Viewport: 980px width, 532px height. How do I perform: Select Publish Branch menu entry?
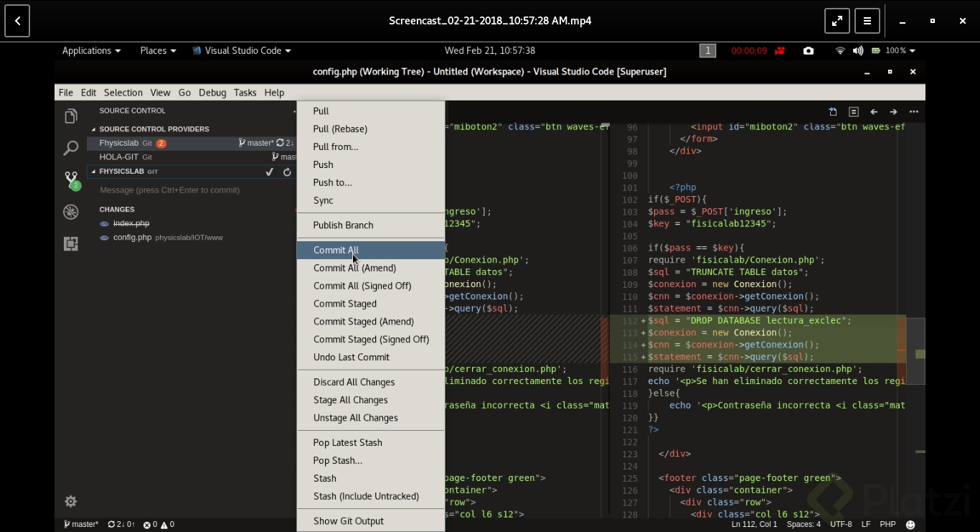[x=371, y=225]
